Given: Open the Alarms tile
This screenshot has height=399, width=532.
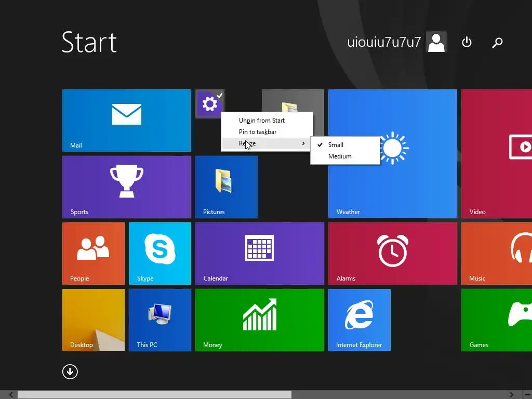Looking at the screenshot, I should (393, 254).
